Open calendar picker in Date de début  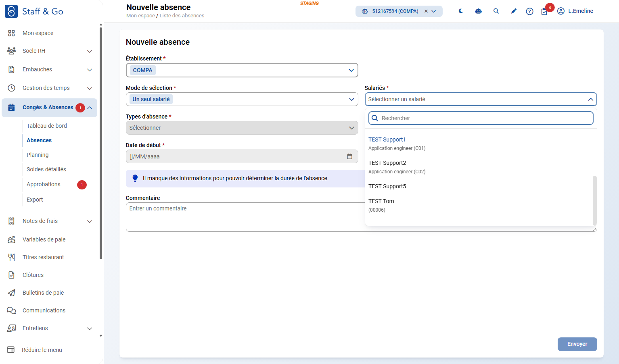coord(349,156)
